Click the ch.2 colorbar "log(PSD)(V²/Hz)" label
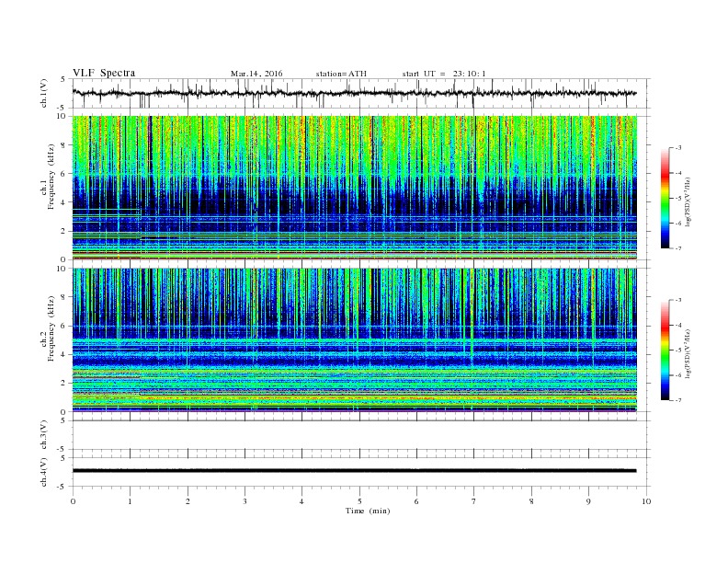Viewport: 728px width, 563px height. [688, 353]
